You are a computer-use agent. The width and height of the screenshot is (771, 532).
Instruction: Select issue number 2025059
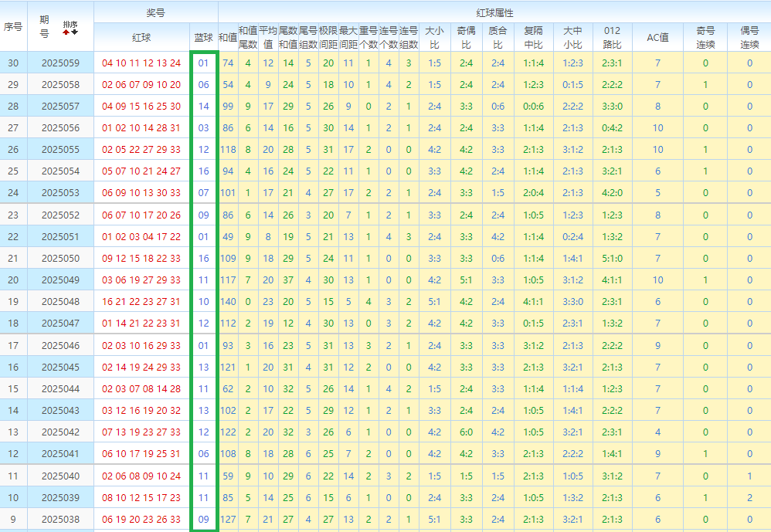60,63
